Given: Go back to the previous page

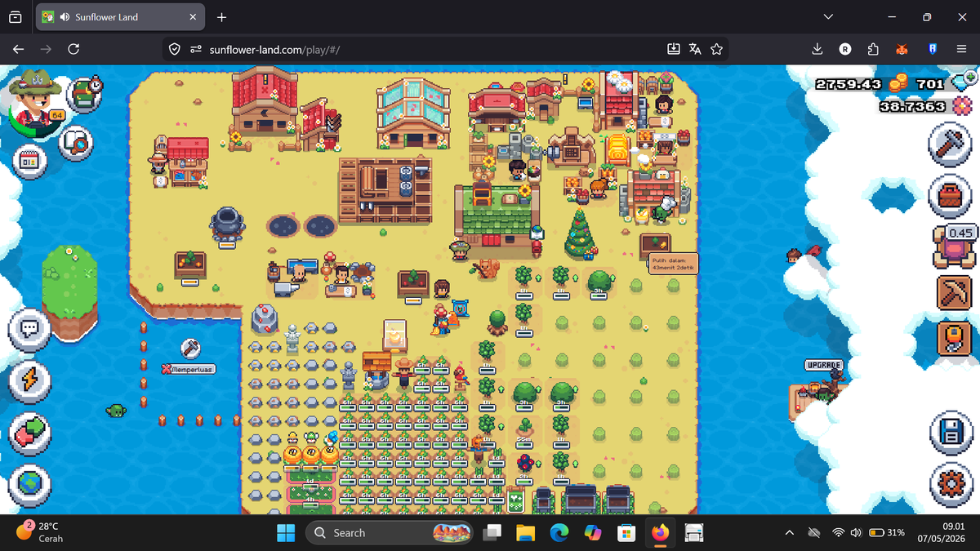Looking at the screenshot, I should coord(19,50).
